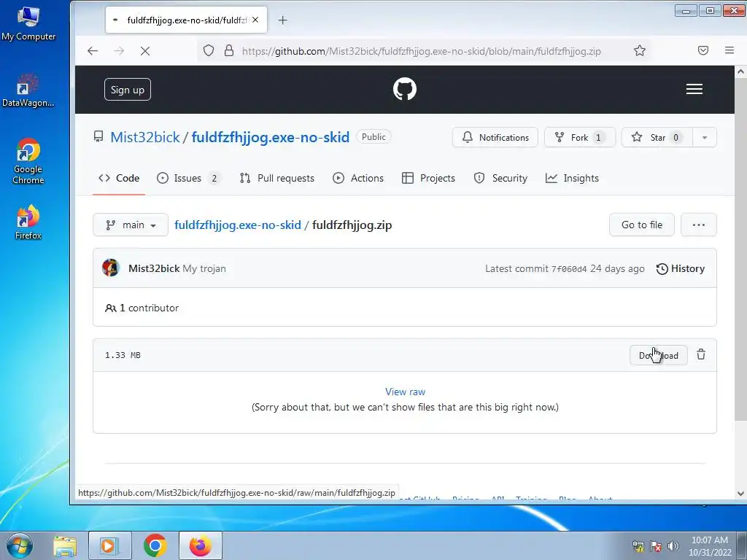Click the delete file trash icon
The width and height of the screenshot is (747, 560).
[x=701, y=355]
